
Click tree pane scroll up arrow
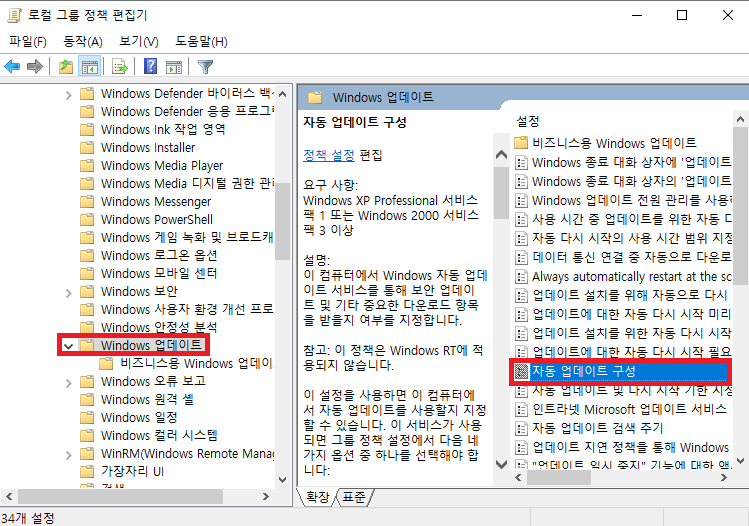tap(283, 94)
